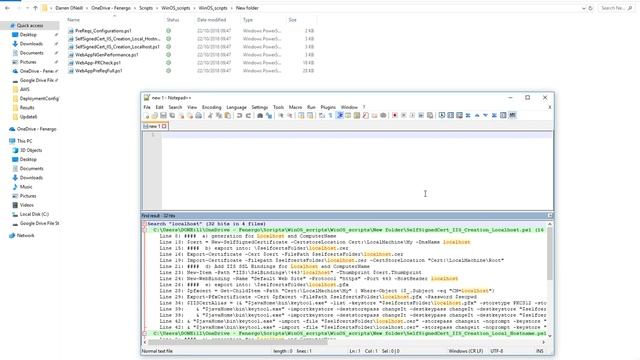Close the Find result panel

[550, 216]
